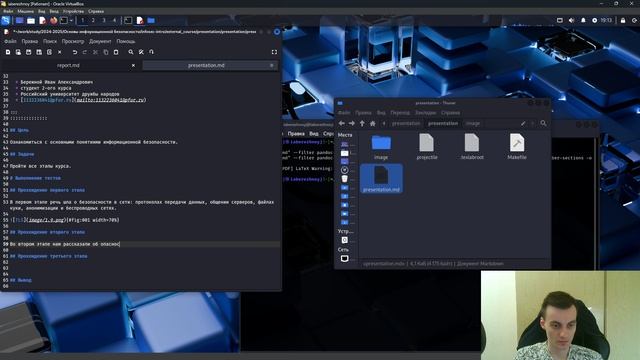Click the Cut scissors icon in editor toolbar

tap(96, 52)
